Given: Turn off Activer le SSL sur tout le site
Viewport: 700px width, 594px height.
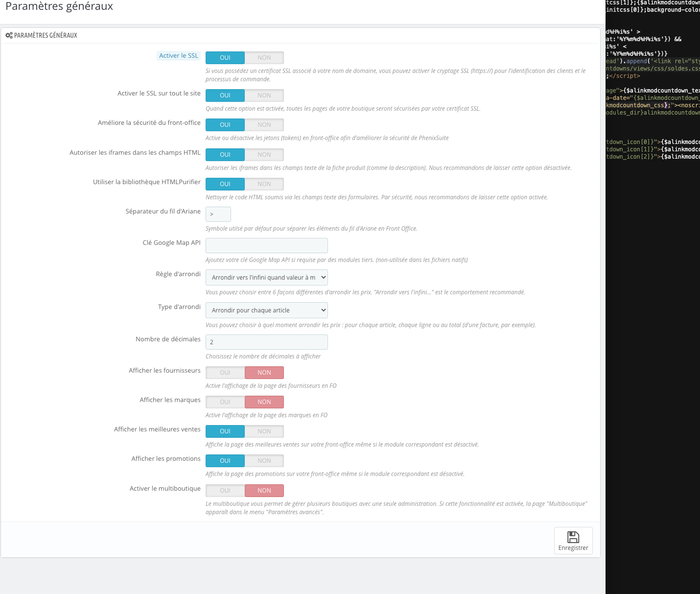Looking at the screenshot, I should 264,95.
